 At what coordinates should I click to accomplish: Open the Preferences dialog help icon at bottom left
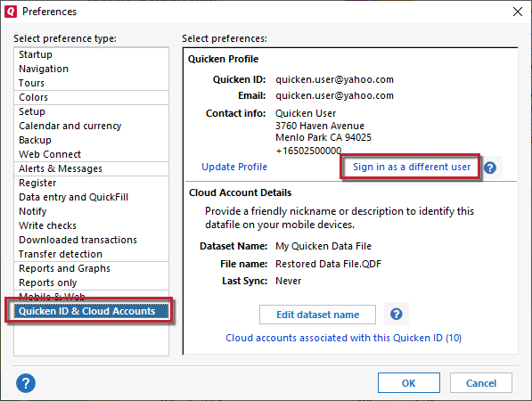tap(26, 383)
